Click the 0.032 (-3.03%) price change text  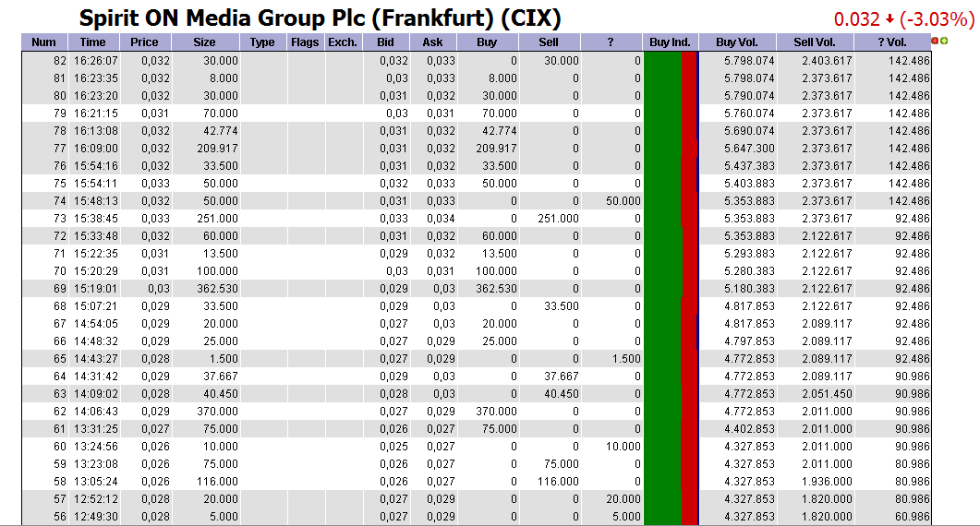[x=904, y=19]
